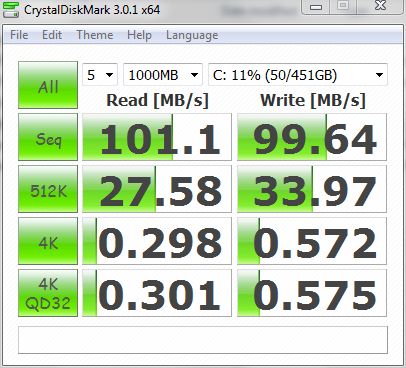Start the 512K benchmark test

coord(48,189)
